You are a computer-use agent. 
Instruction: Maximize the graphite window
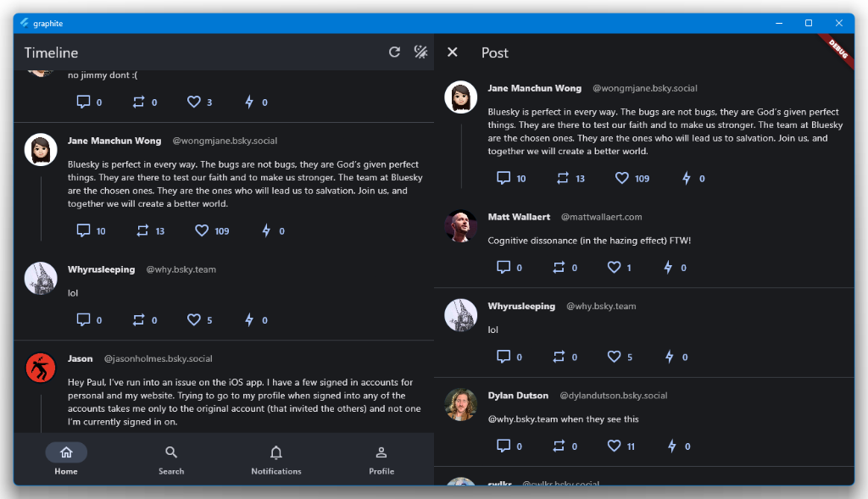(809, 23)
